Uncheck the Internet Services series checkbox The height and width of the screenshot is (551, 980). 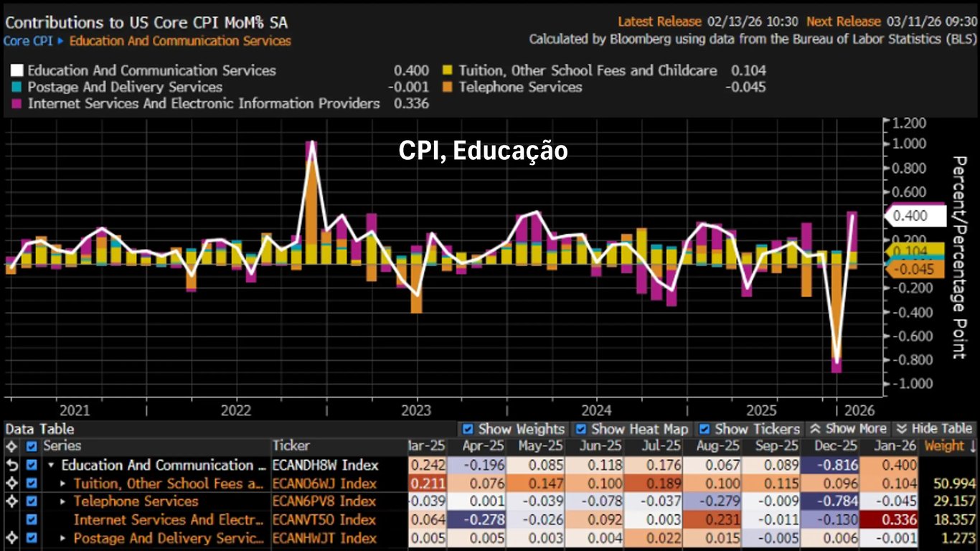point(31,520)
